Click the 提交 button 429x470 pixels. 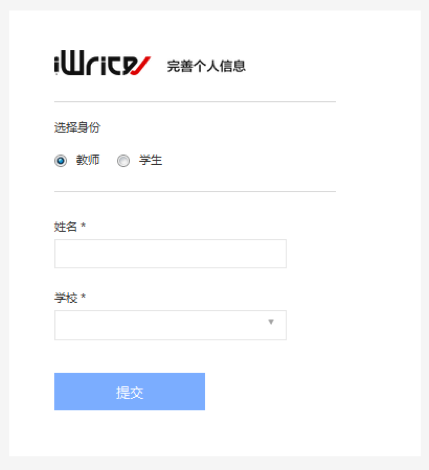click(x=129, y=391)
